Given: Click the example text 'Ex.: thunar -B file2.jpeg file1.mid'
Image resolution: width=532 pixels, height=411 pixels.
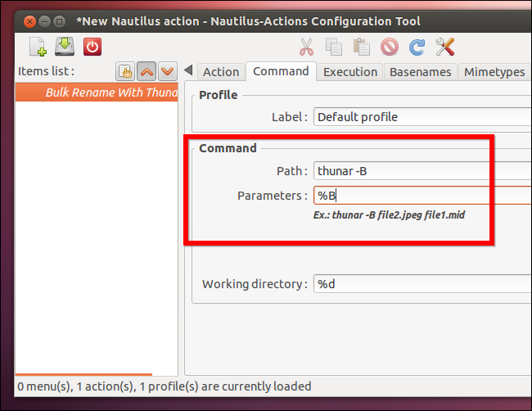Looking at the screenshot, I should pos(389,215).
